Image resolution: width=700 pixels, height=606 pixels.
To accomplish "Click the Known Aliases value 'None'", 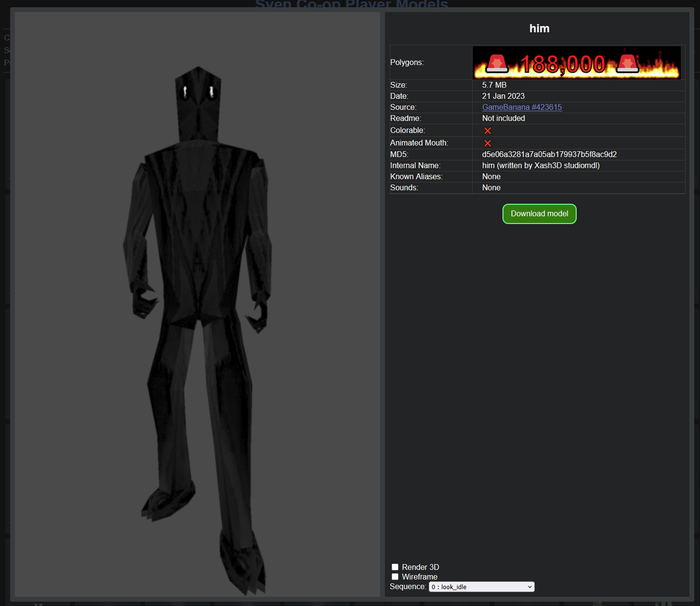I will point(491,177).
